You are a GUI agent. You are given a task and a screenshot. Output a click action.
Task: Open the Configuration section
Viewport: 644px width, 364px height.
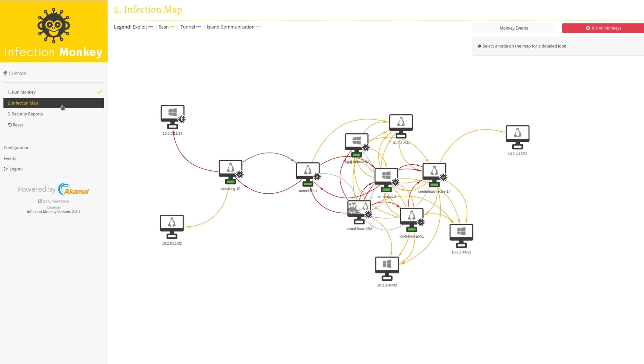(16, 147)
